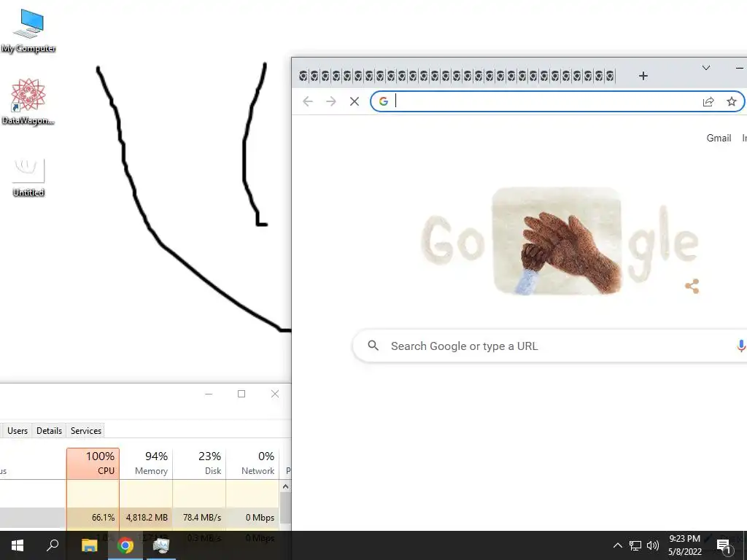Minimize the Chrome window
This screenshot has height=560, width=747.
pyautogui.click(x=740, y=68)
